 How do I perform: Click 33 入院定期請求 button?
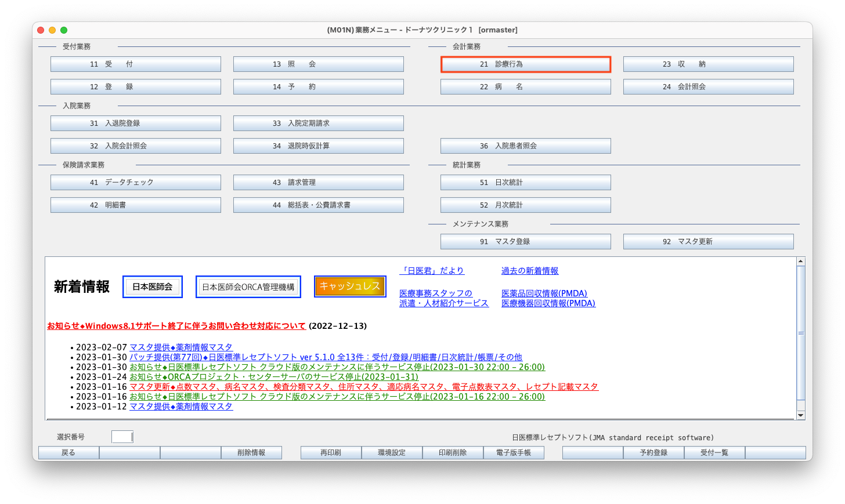318,124
